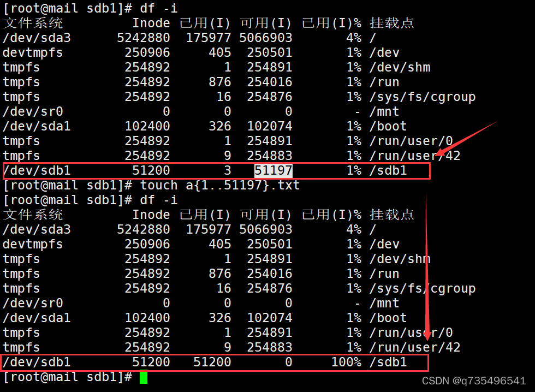The width and height of the screenshot is (535, 392).
Task: Click the 4% usage value in the first df output
Action: tap(354, 38)
